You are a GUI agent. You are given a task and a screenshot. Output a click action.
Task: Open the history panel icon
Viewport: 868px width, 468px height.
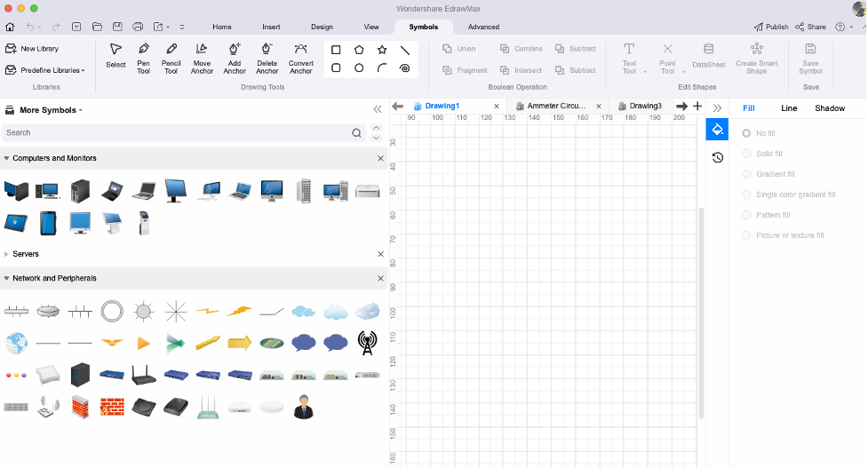click(718, 158)
